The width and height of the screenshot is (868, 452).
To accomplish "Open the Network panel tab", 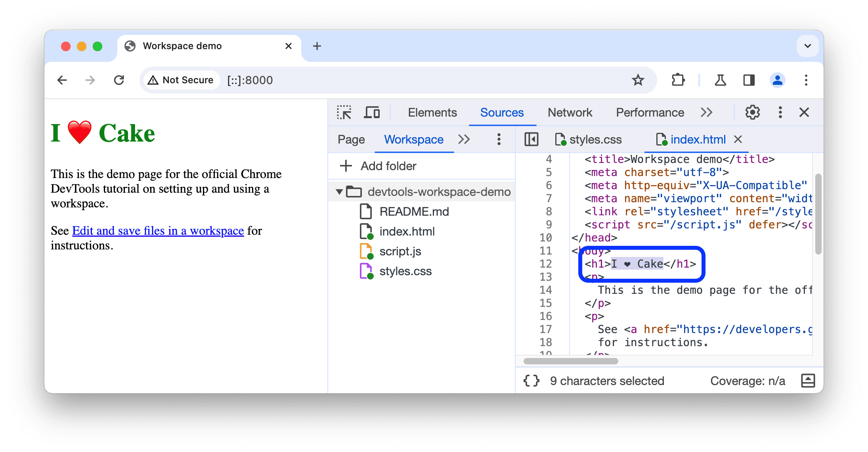I will click(x=570, y=113).
